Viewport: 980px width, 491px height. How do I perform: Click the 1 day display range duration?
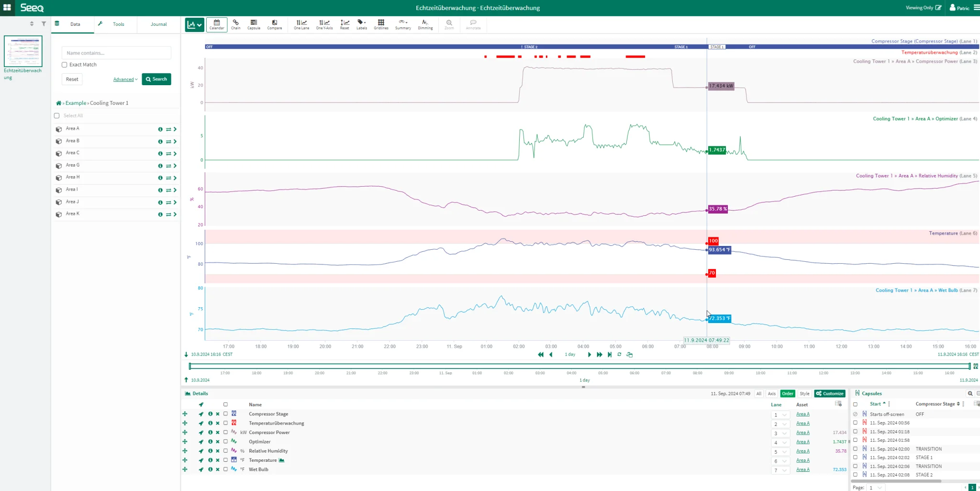(x=570, y=355)
